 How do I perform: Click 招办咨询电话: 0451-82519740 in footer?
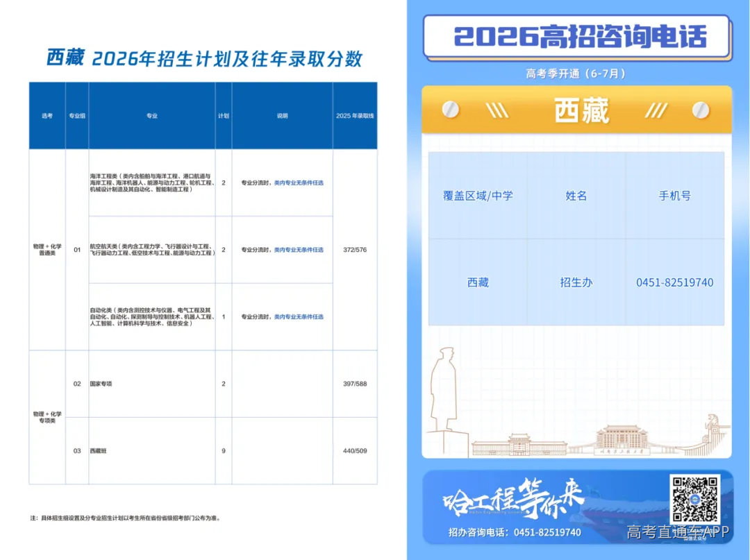pyautogui.click(x=514, y=532)
